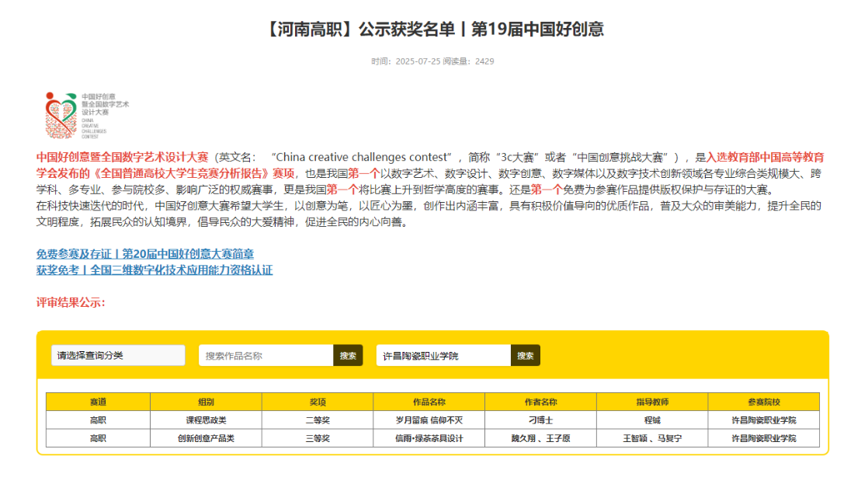Image resolution: width=868 pixels, height=477 pixels.
Task: Open the 全国三维数字化技术应用能力资格认证 link
Action: pos(155,270)
